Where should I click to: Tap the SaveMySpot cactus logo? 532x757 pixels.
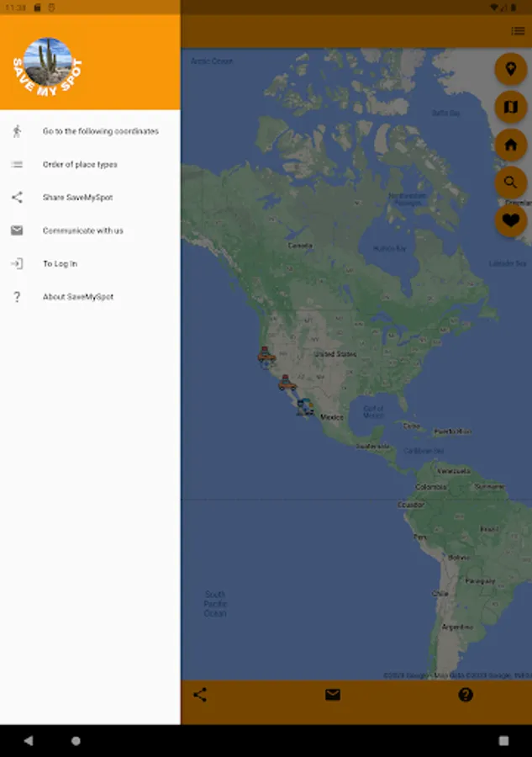click(47, 65)
